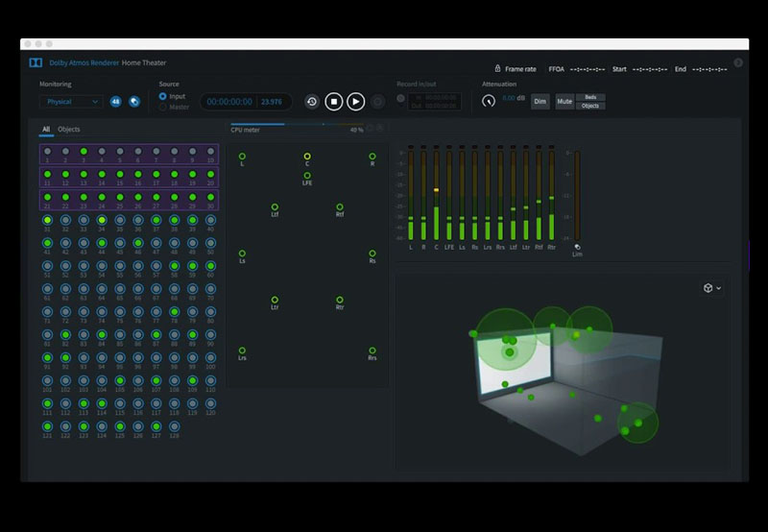Select the Input source radio button
Viewport: 768px width, 532px height.
point(162,96)
